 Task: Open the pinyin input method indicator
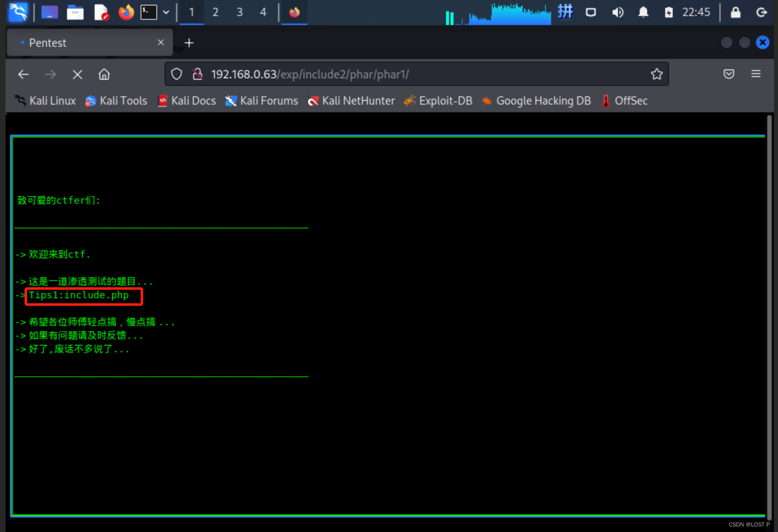[565, 12]
